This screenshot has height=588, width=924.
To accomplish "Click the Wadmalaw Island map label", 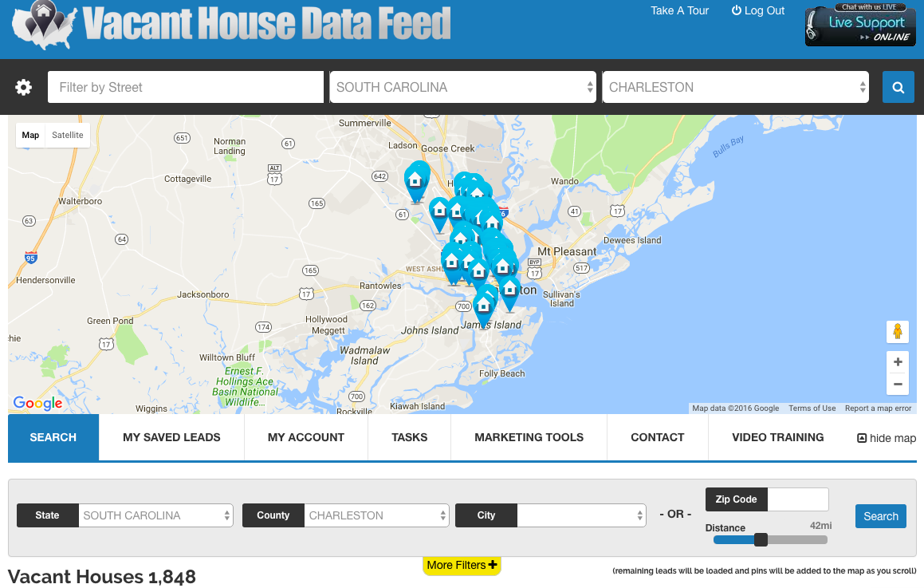I will coord(365,356).
